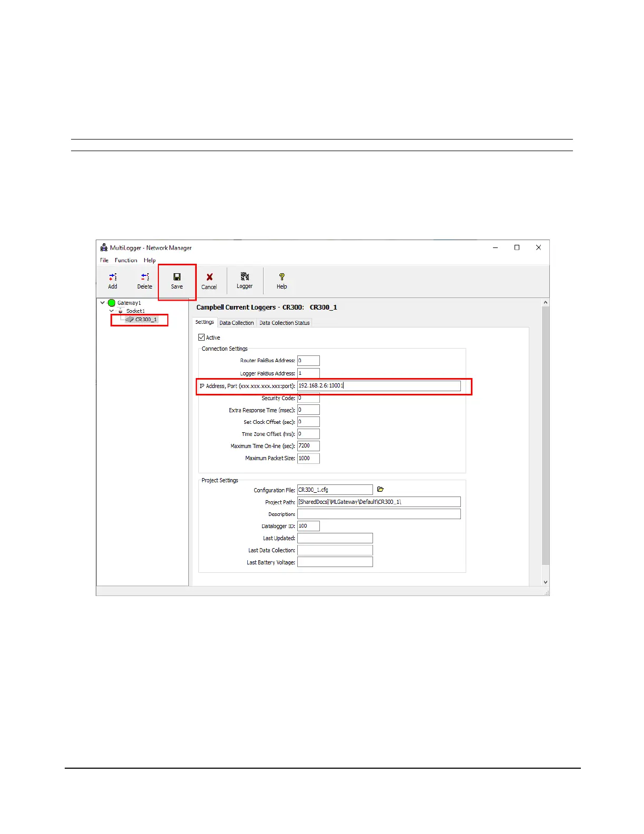The height and width of the screenshot is (834, 644).
Task: Click the Last Data Collection field
Action: [x=335, y=550]
